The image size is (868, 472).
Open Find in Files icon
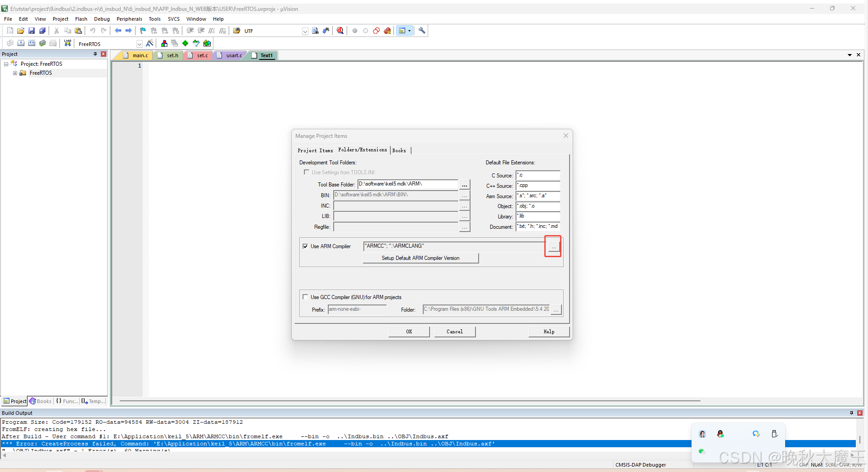pyautogui.click(x=237, y=31)
